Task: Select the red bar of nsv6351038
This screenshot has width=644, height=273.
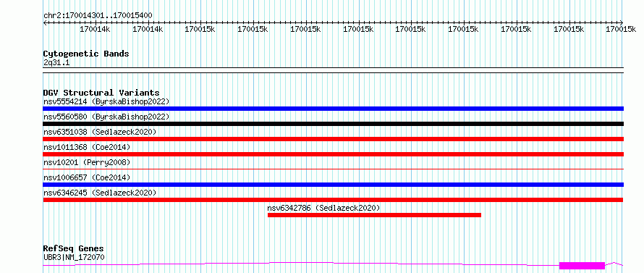Action: pyautogui.click(x=333, y=139)
